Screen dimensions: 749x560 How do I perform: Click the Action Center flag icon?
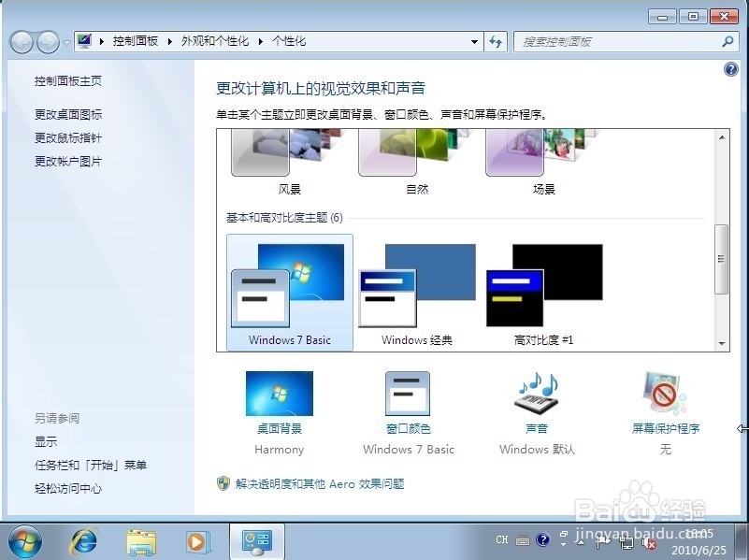point(603,541)
